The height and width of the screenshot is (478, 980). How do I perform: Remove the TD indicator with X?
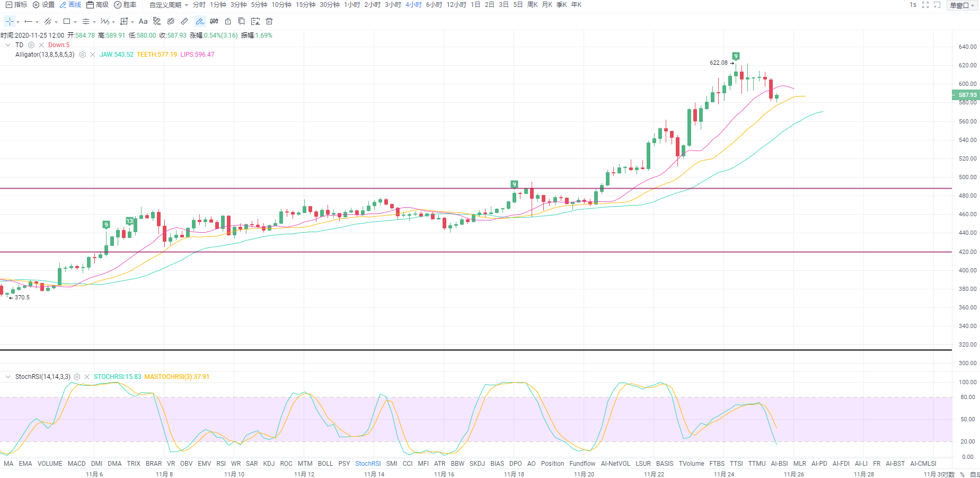[x=41, y=45]
